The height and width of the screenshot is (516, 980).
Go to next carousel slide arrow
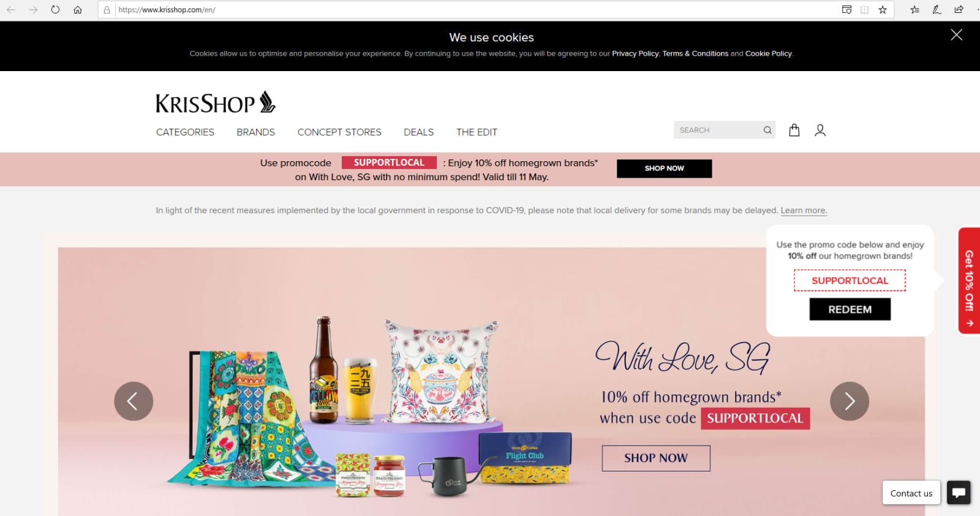pyautogui.click(x=850, y=401)
